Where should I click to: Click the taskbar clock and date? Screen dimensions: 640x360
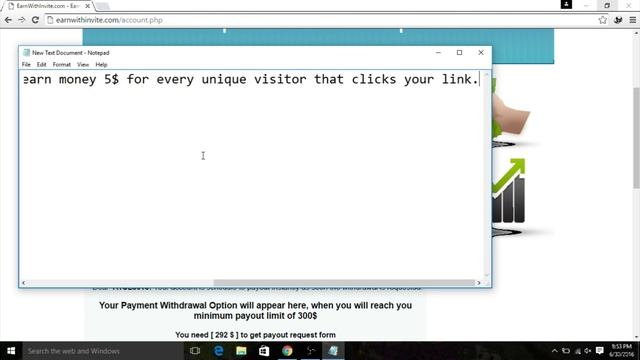(621, 351)
